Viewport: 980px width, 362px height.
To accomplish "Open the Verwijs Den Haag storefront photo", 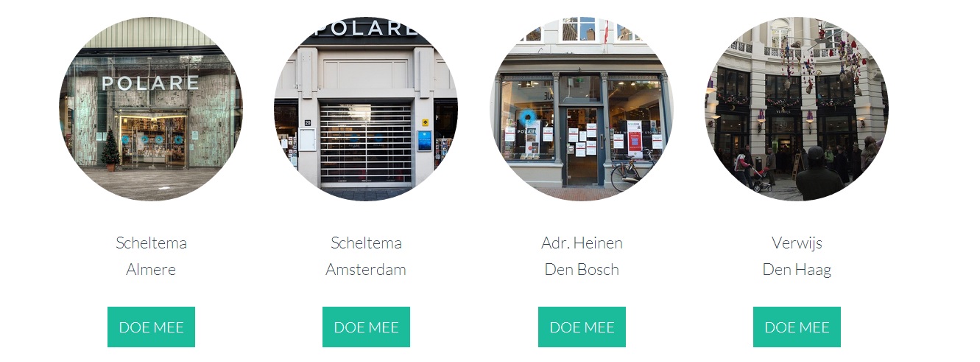I will pos(797,109).
